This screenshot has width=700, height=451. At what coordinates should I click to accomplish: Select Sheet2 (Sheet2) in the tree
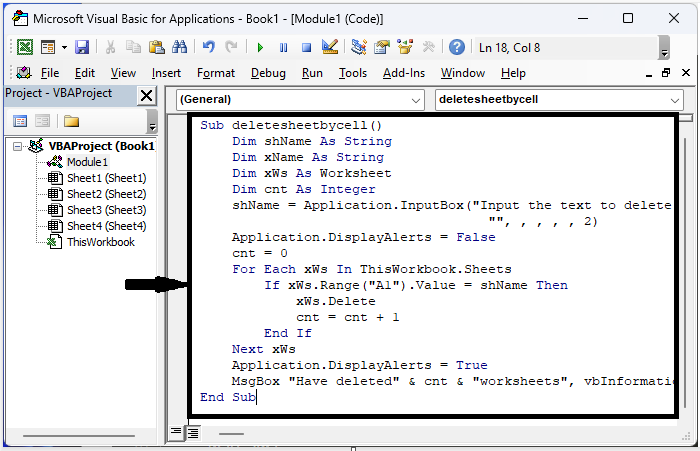[x=107, y=194]
